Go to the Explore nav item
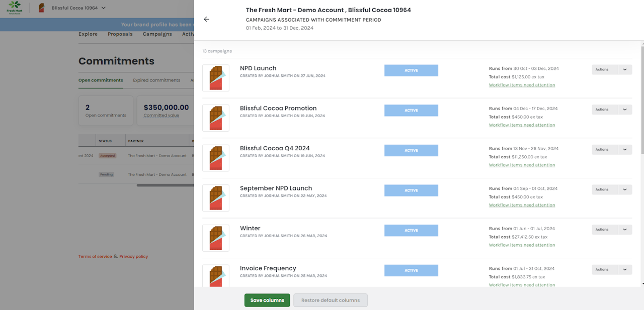Image resolution: width=644 pixels, height=310 pixels. (88, 34)
